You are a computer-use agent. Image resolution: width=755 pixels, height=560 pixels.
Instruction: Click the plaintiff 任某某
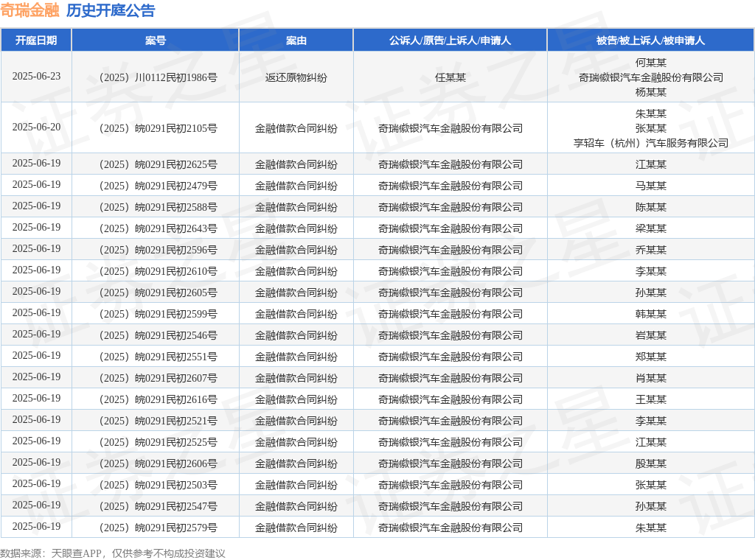(450, 77)
